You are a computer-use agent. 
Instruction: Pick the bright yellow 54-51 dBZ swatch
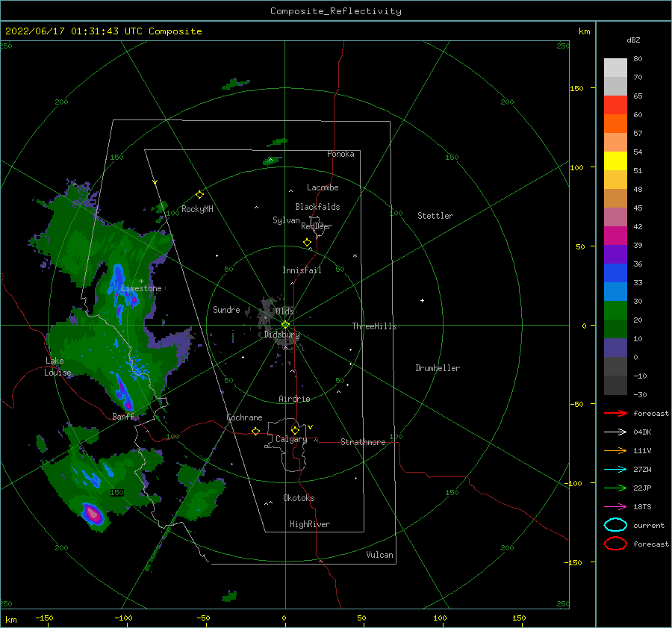(615, 161)
